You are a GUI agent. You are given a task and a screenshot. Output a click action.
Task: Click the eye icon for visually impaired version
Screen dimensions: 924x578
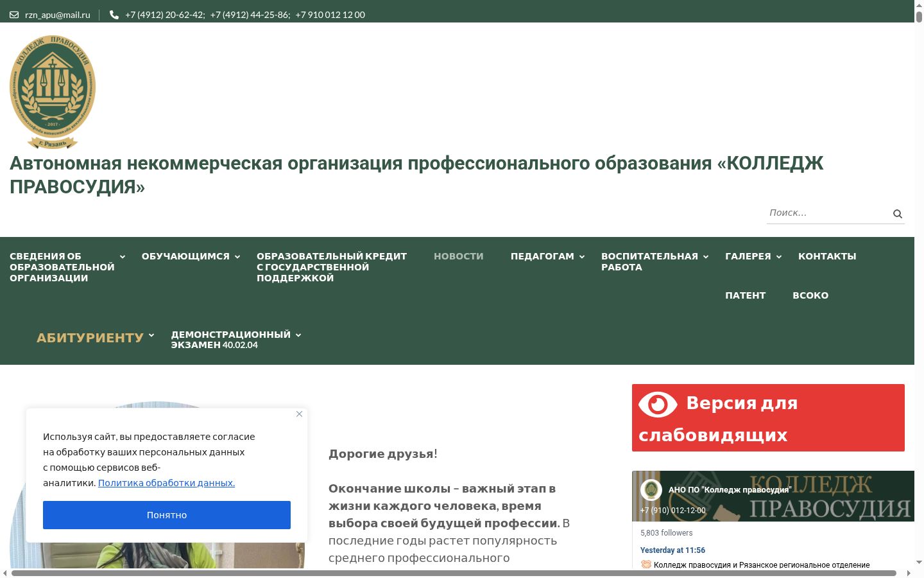click(x=658, y=405)
